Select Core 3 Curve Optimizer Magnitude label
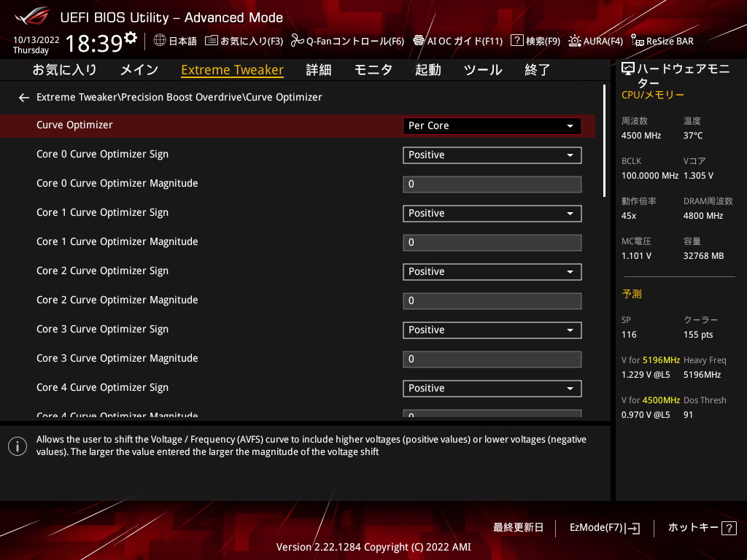The height and width of the screenshot is (560, 747). pyautogui.click(x=117, y=359)
